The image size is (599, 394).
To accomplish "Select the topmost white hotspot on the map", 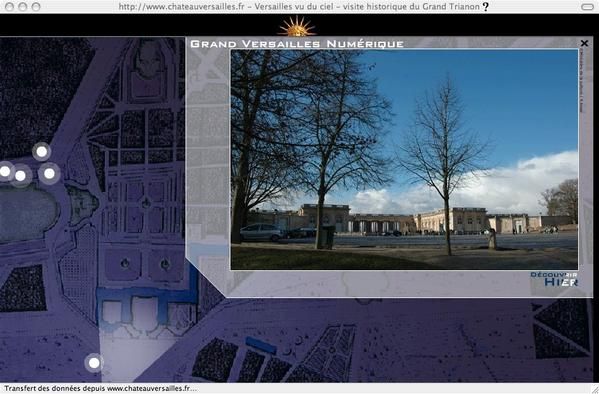I will 41,152.
